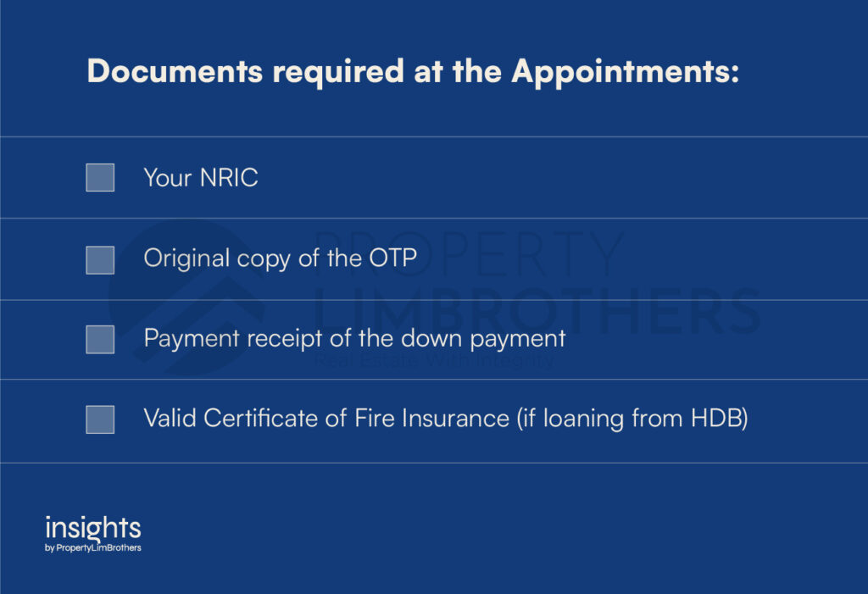Click the faint LIMBROTHERS watermark text
This screenshot has height=594, width=868.
coord(537,311)
